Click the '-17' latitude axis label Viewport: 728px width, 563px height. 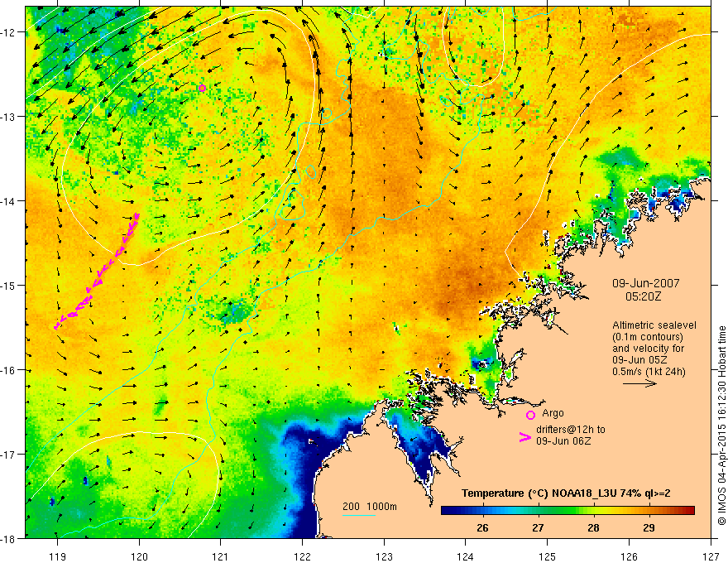pyautogui.click(x=9, y=454)
